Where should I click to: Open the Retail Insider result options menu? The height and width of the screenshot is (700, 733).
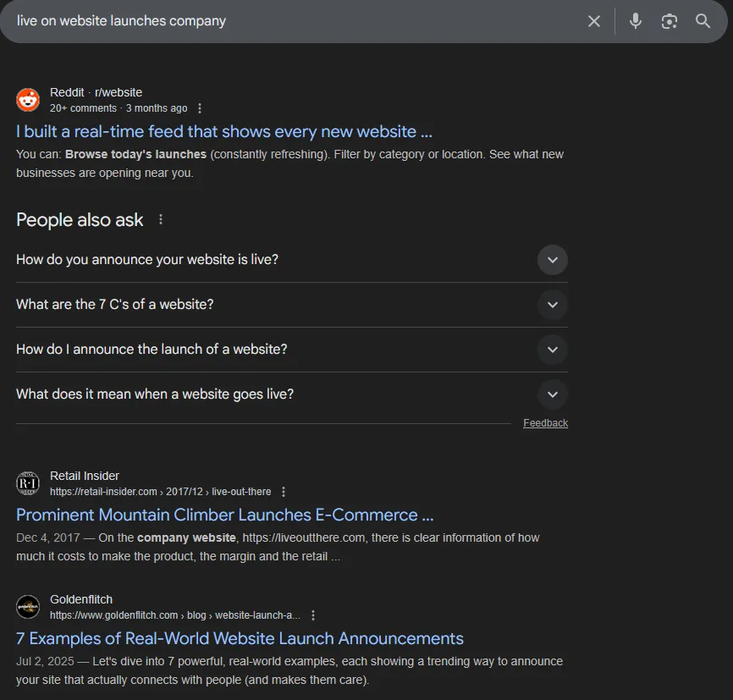coord(283,491)
